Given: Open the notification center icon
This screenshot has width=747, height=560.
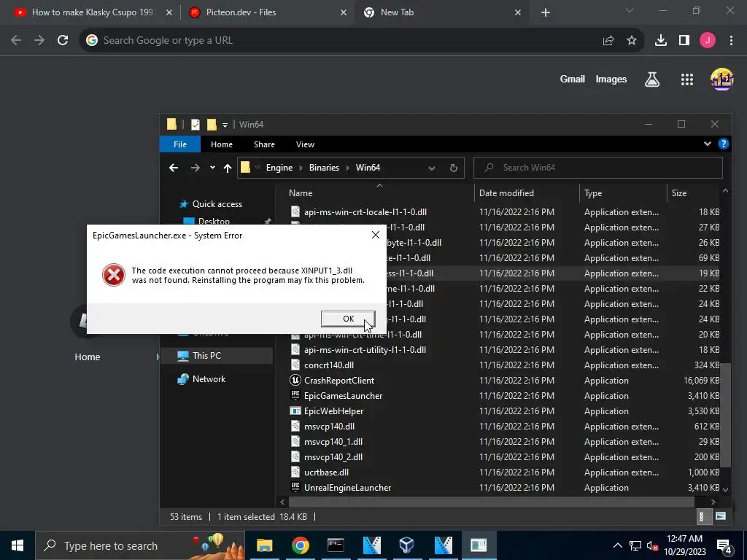Looking at the screenshot, I should 724,545.
